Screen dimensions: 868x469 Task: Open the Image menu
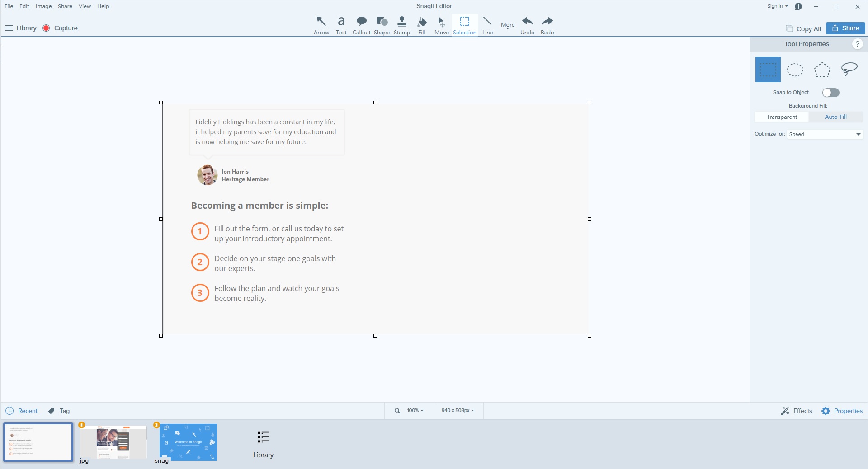tap(43, 6)
